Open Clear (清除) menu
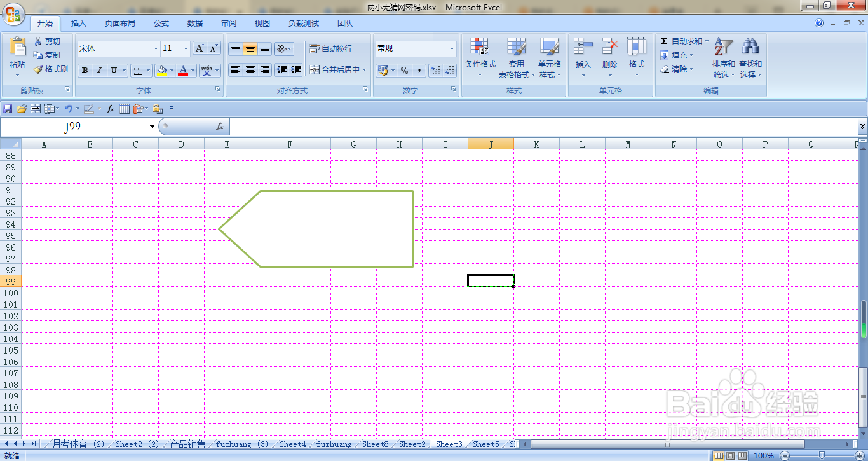 (677, 69)
